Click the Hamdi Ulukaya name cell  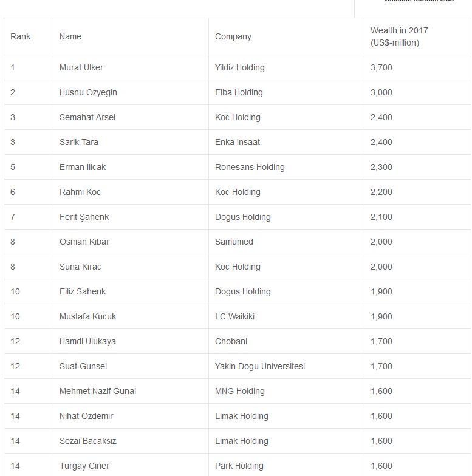(x=87, y=341)
